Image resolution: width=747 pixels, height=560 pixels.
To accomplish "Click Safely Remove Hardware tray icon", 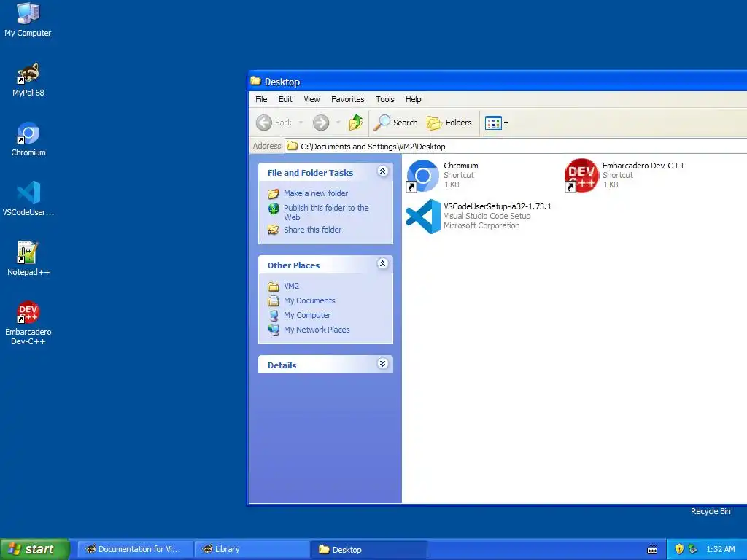I will [x=693, y=549].
